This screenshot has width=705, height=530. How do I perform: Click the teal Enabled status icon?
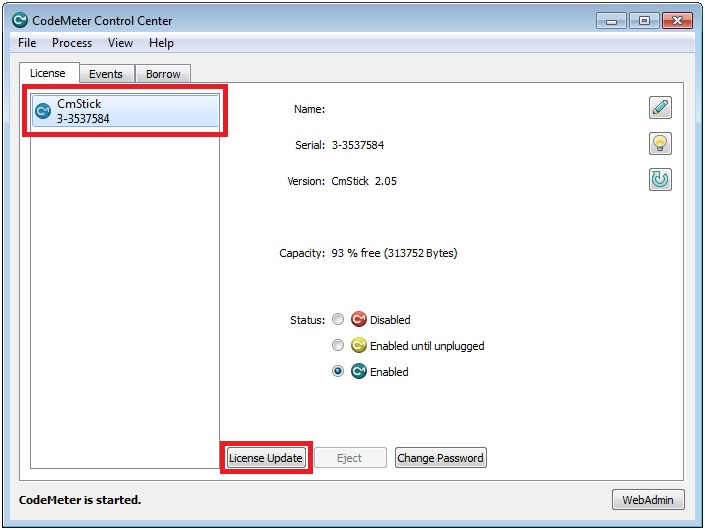pos(359,371)
